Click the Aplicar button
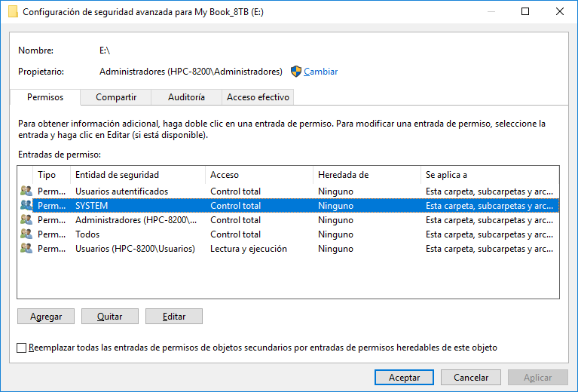578x392 pixels. 538,377
